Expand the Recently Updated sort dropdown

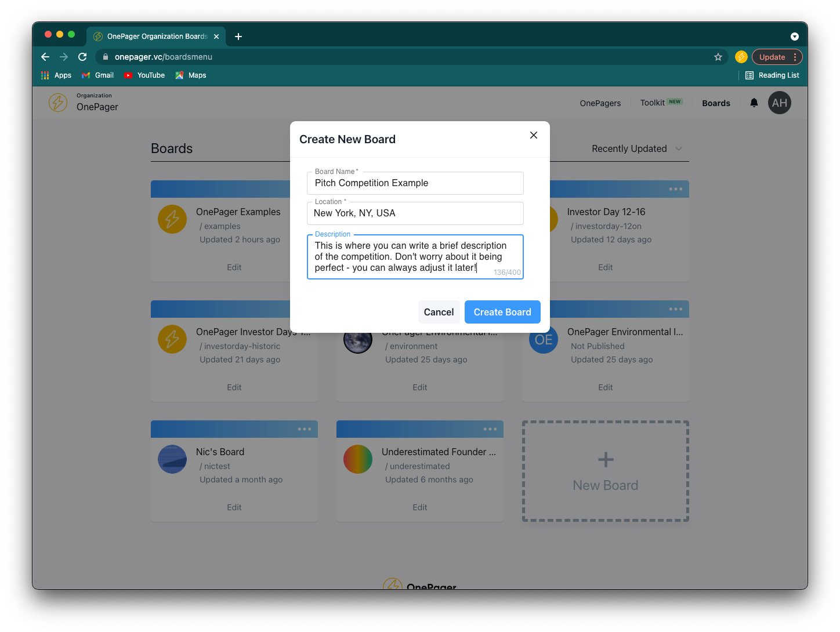(637, 149)
